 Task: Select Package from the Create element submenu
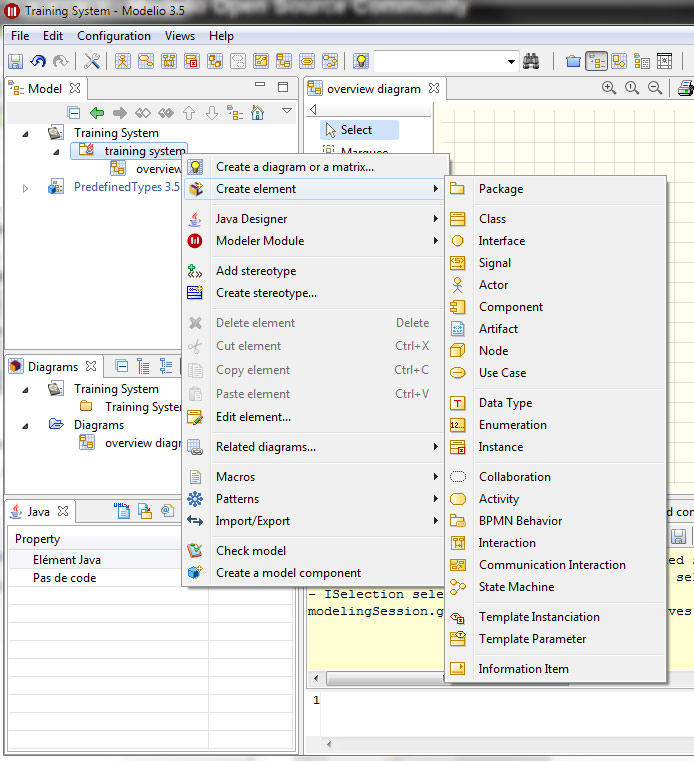click(x=556, y=189)
